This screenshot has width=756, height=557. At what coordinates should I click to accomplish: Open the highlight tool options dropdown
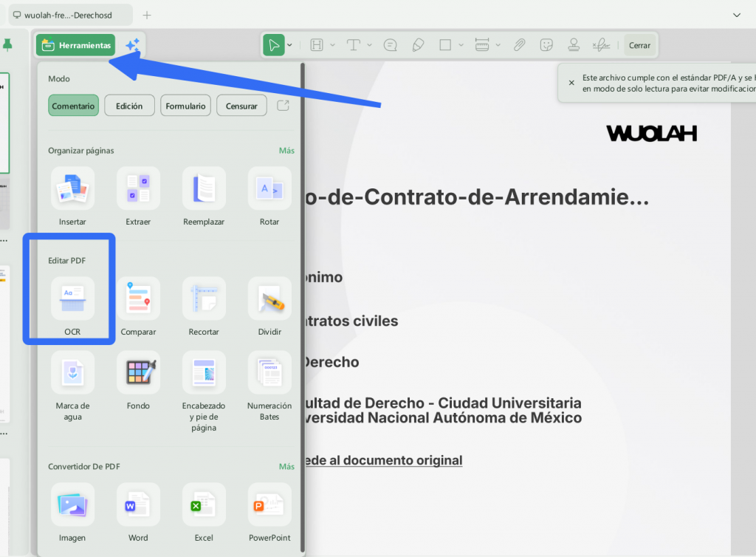point(333,45)
